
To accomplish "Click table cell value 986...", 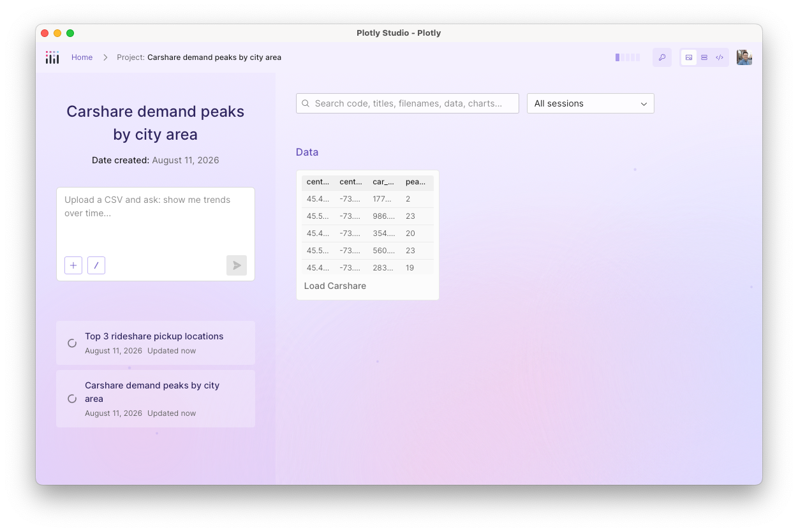I will coord(382,216).
